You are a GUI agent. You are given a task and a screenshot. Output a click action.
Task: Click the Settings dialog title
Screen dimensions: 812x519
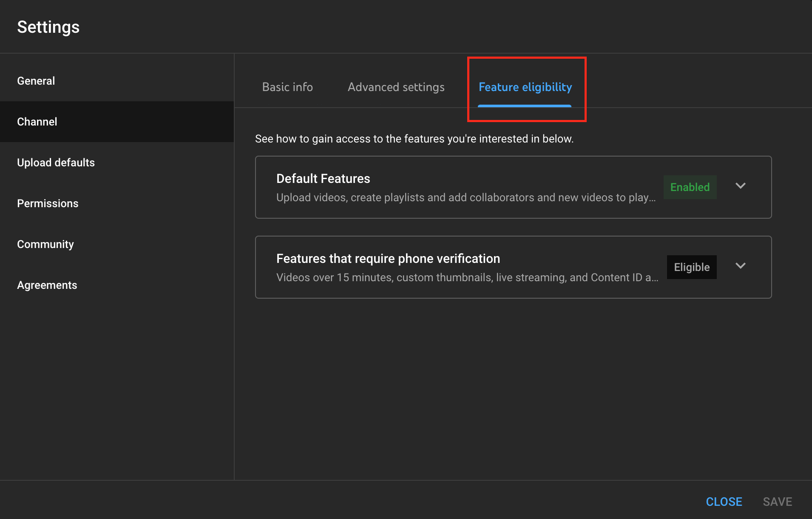(48, 27)
